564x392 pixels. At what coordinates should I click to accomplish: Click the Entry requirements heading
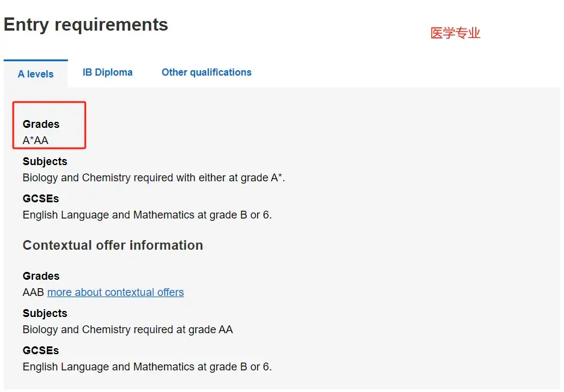coord(85,25)
